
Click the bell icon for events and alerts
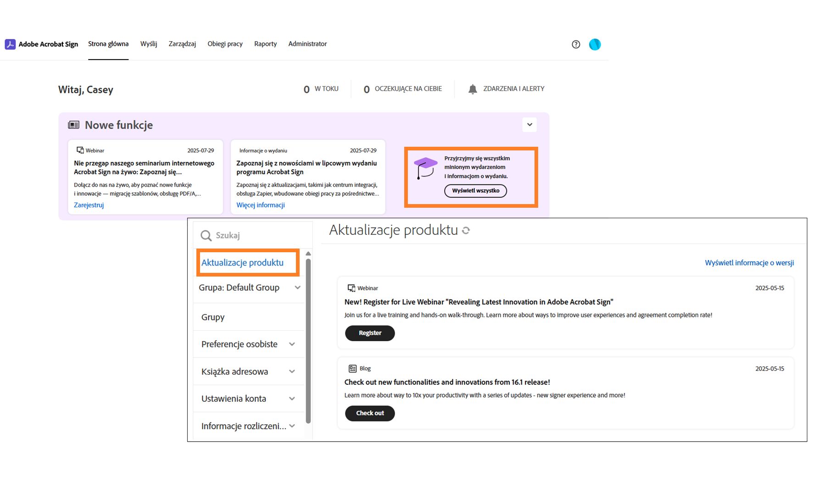(x=473, y=89)
